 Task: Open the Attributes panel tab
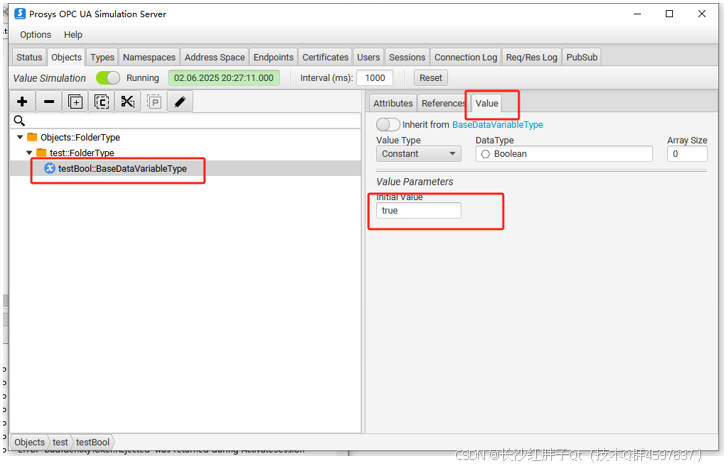tap(393, 103)
